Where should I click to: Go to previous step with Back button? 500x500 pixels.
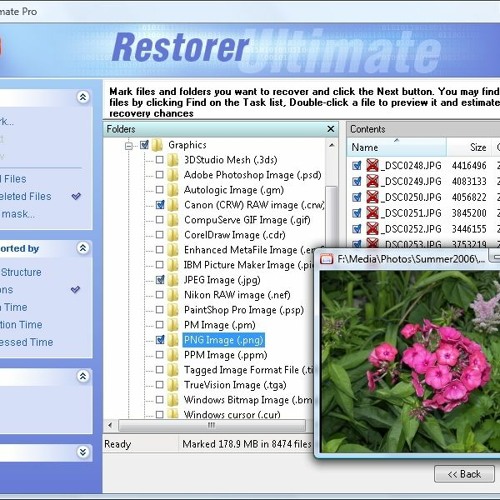click(x=464, y=474)
